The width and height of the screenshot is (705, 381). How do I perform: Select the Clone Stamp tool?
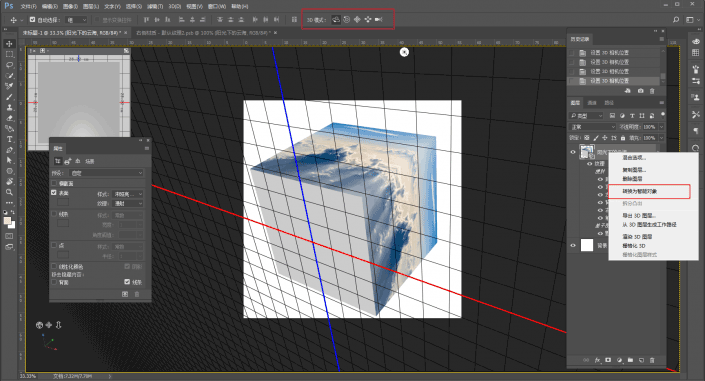click(x=9, y=108)
